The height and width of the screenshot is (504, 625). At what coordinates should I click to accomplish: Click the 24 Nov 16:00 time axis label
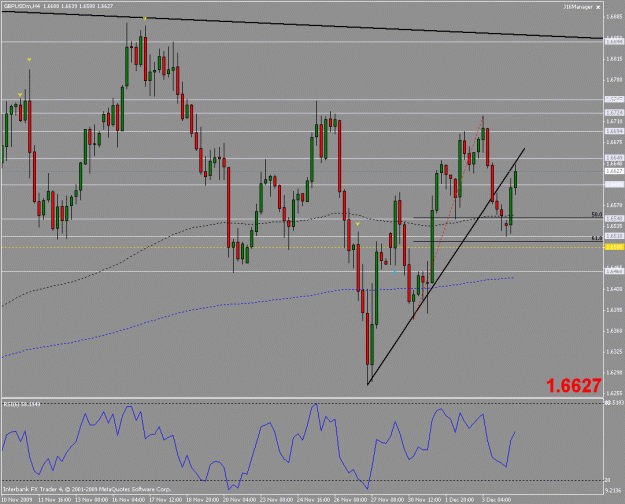point(313,500)
